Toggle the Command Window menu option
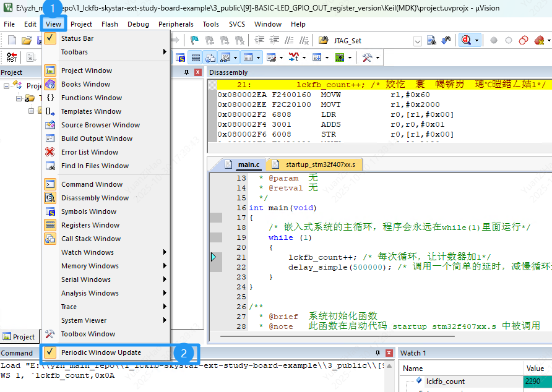 (x=92, y=184)
